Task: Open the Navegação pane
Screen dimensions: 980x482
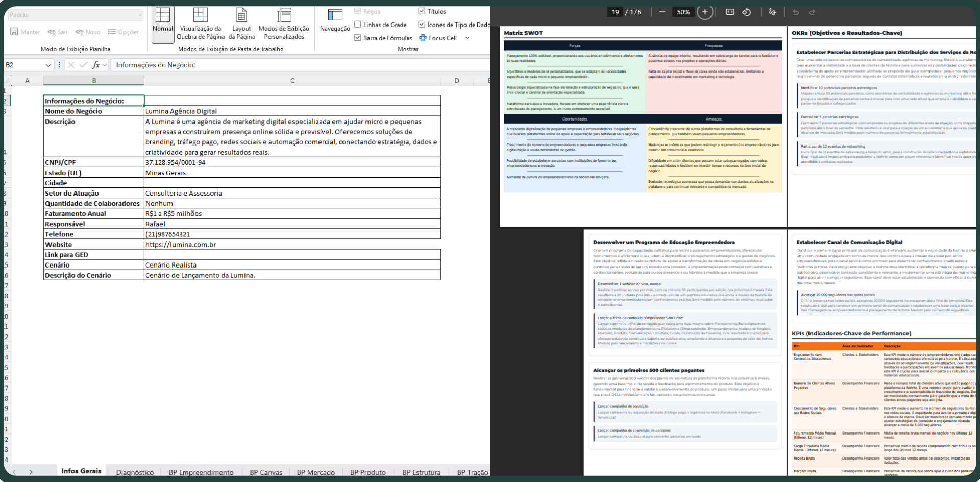Action: (x=335, y=20)
